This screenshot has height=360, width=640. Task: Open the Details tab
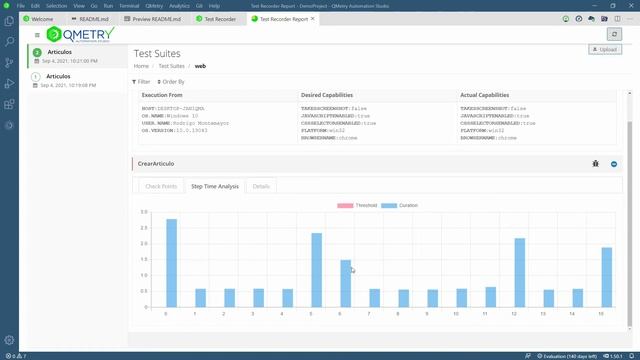coord(261,186)
